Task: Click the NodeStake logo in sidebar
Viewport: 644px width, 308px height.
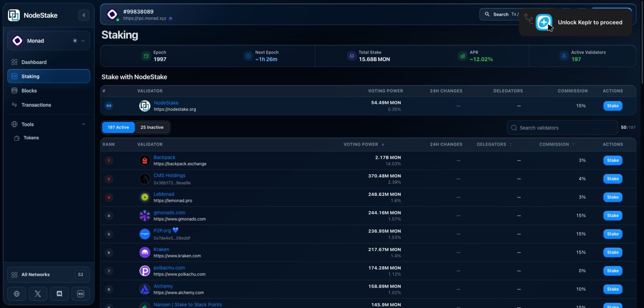Action: click(14, 15)
